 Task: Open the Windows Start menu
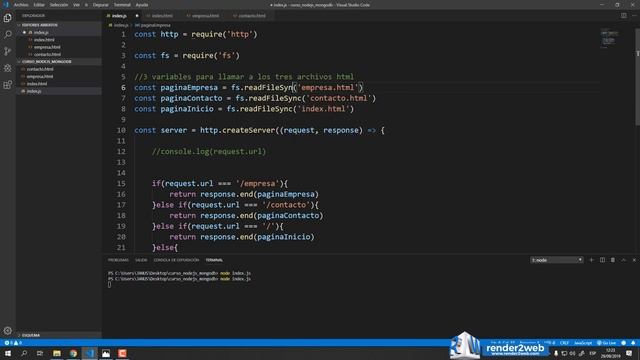coord(8,353)
